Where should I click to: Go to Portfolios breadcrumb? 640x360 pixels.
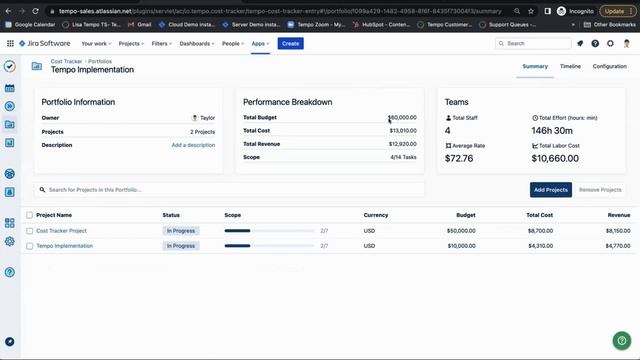pyautogui.click(x=100, y=61)
